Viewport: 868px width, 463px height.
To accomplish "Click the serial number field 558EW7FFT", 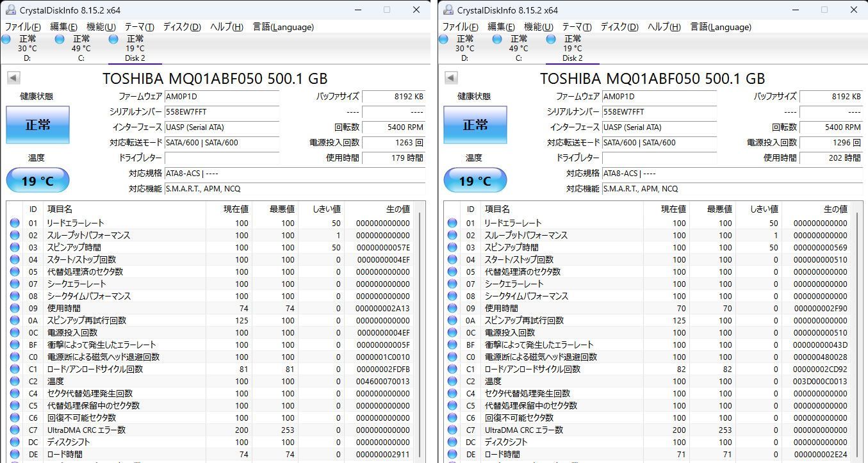I will click(222, 112).
